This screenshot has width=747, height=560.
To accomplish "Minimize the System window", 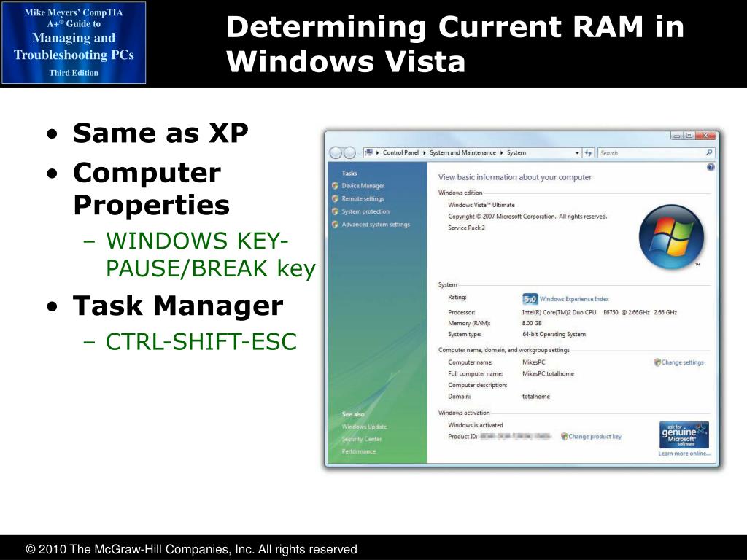I will coord(676,136).
